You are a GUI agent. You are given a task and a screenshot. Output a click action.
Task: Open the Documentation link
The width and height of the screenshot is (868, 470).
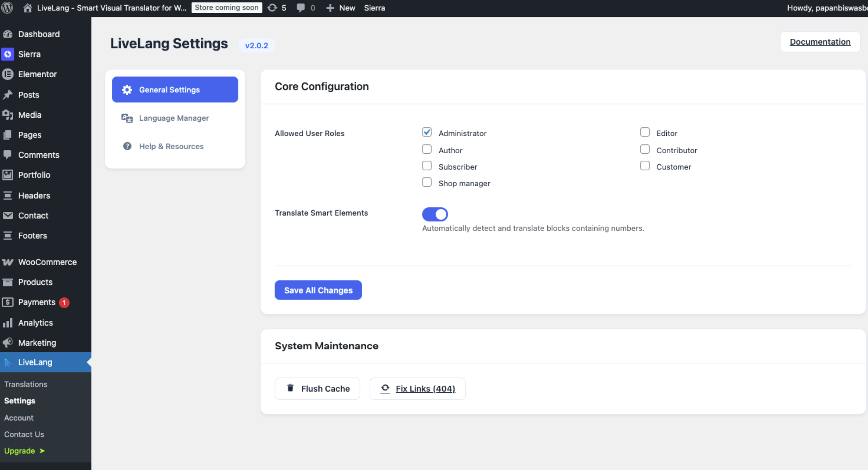click(x=820, y=42)
